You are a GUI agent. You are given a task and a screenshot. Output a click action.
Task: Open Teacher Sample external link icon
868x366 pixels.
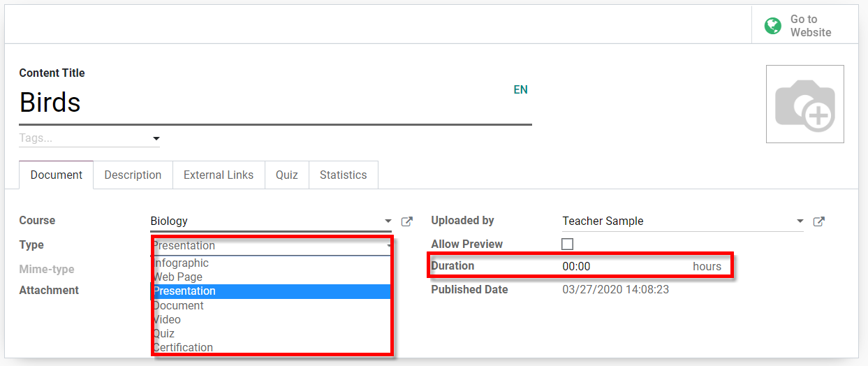click(818, 221)
